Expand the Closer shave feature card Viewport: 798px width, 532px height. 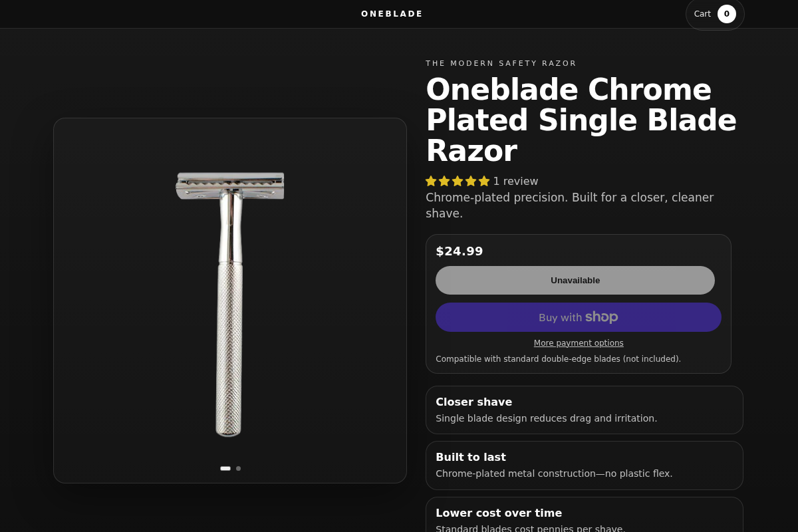[584, 410]
